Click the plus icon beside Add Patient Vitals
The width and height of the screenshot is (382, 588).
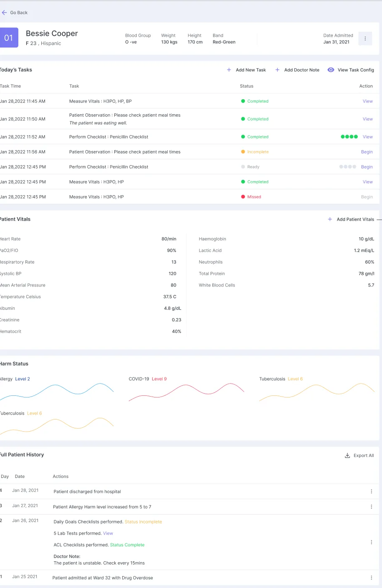(330, 219)
